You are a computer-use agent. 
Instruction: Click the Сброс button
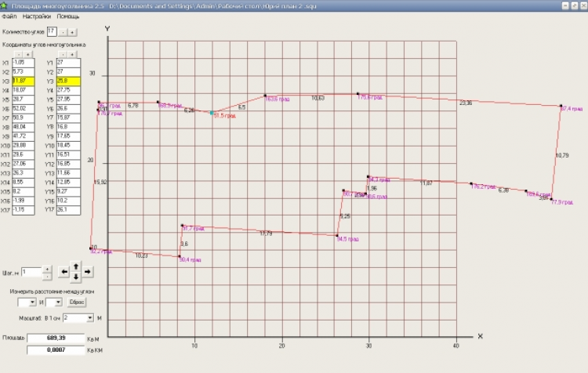click(x=77, y=302)
